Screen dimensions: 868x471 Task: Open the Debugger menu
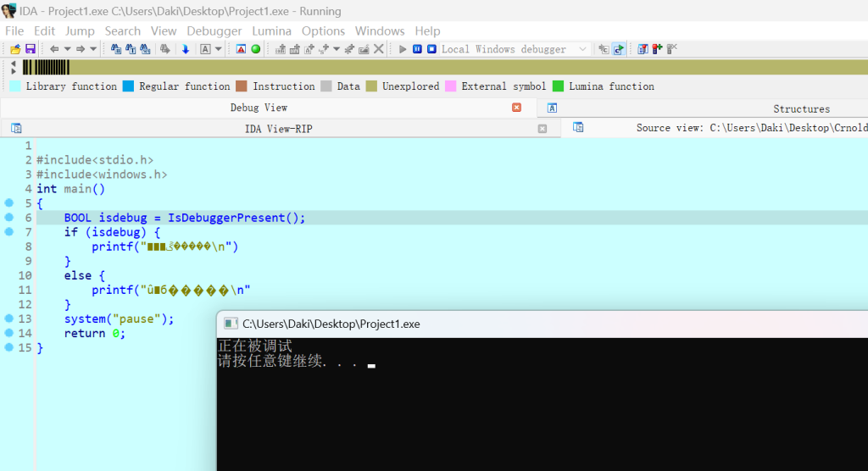tap(214, 31)
